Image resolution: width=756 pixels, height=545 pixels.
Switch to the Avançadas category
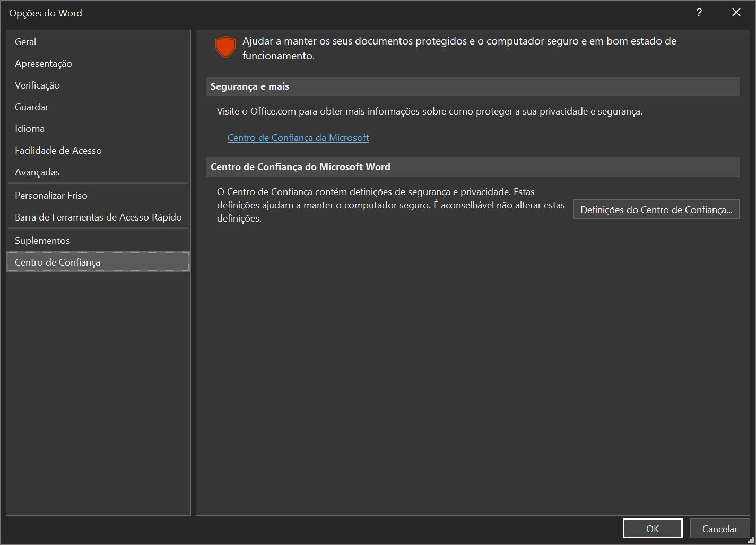point(98,172)
